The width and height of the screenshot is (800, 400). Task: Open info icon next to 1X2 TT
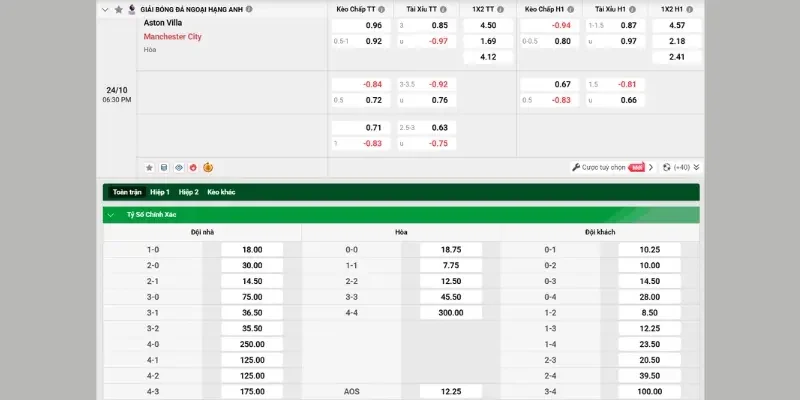pos(501,10)
